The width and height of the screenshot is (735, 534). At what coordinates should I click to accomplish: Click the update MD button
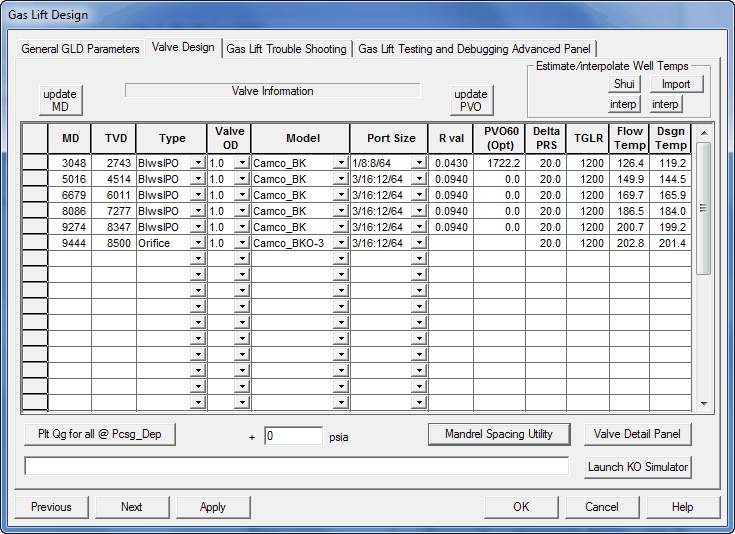coord(59,100)
